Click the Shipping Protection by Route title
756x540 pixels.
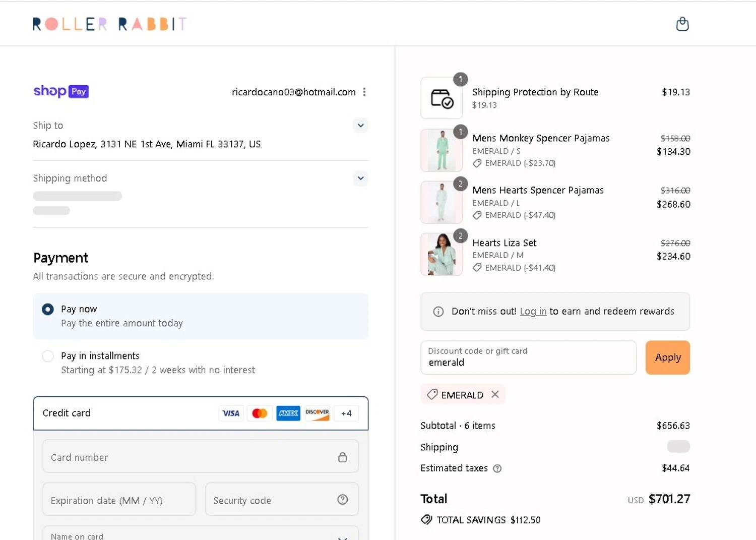[535, 92]
